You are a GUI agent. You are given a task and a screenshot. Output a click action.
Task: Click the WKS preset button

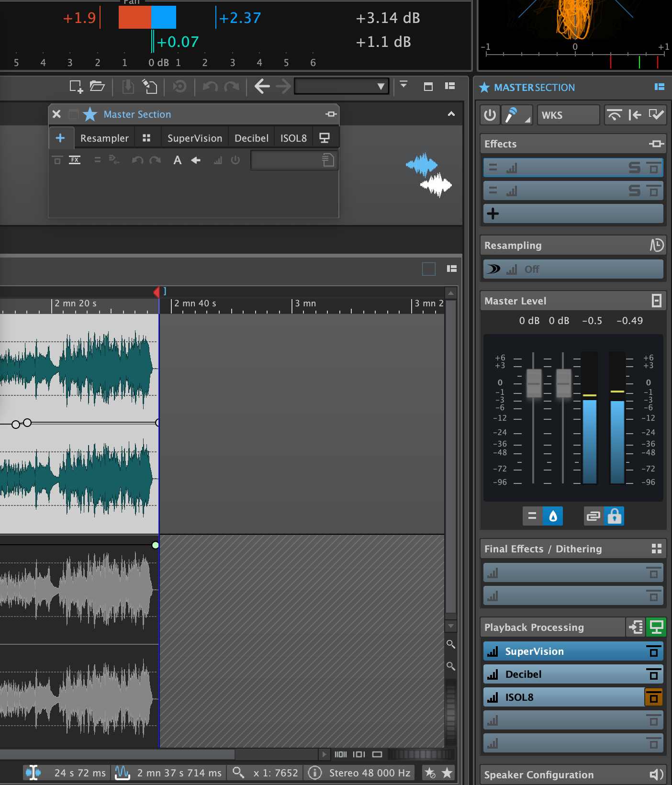[568, 115]
